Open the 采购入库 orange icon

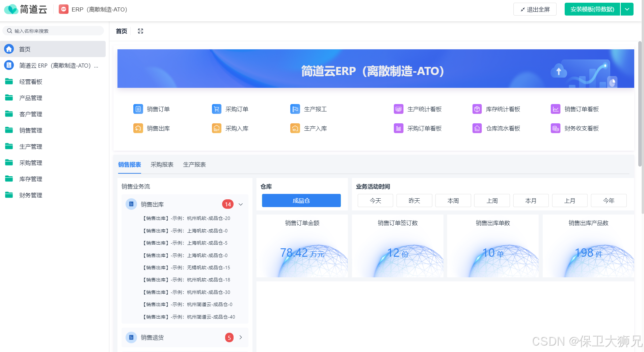coord(217,128)
